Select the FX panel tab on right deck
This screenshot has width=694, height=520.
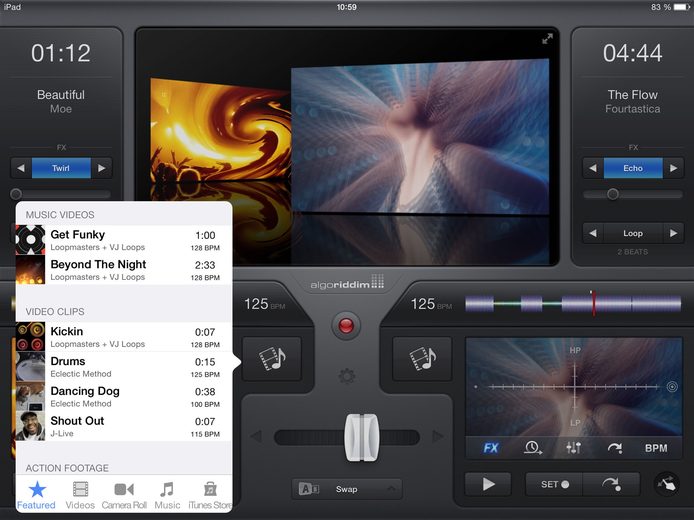coord(491,448)
